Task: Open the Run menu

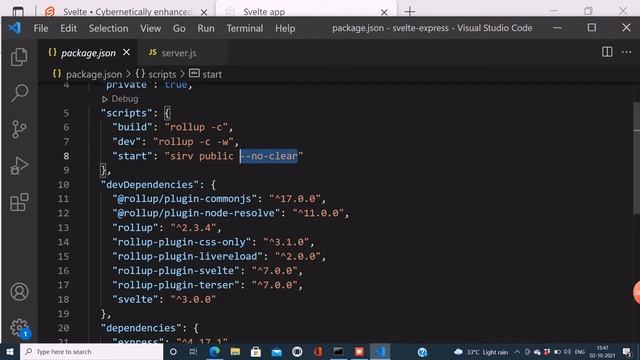Action: coord(206,28)
